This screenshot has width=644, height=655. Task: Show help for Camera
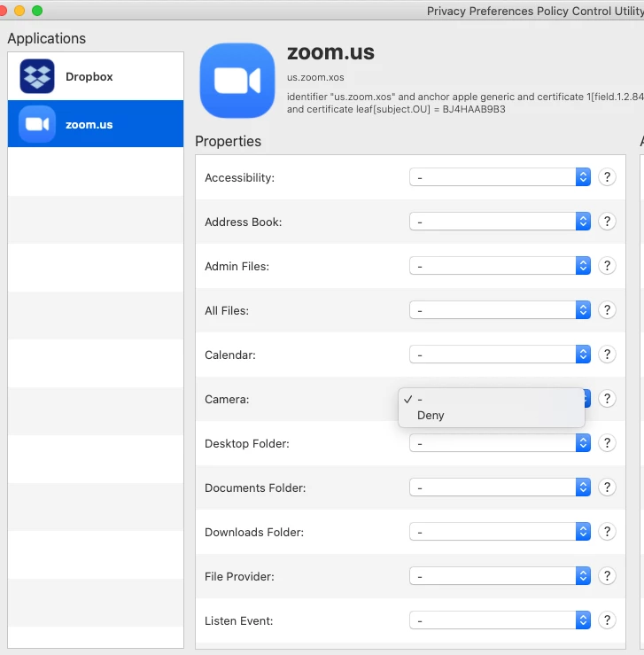pos(607,399)
